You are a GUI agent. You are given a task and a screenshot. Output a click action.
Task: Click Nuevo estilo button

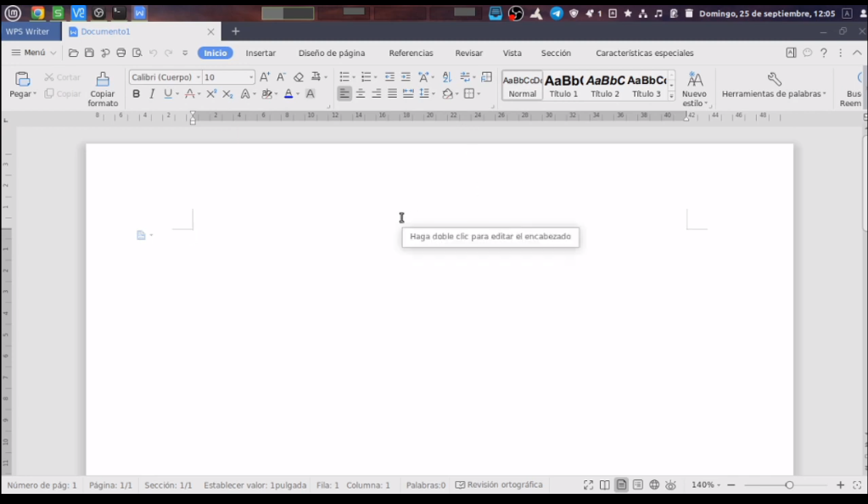(694, 88)
